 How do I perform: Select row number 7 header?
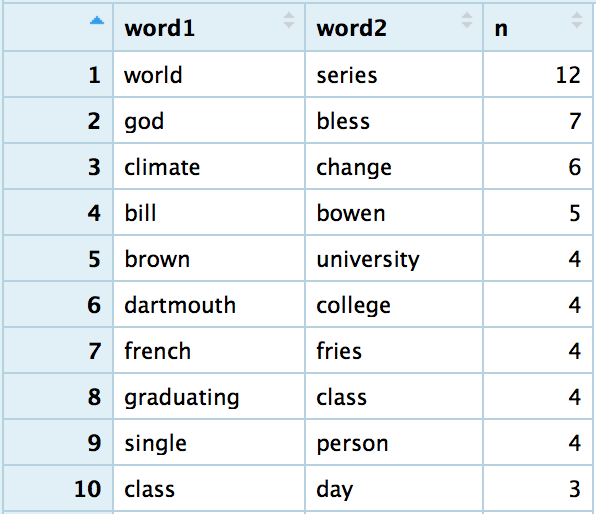coord(58,351)
